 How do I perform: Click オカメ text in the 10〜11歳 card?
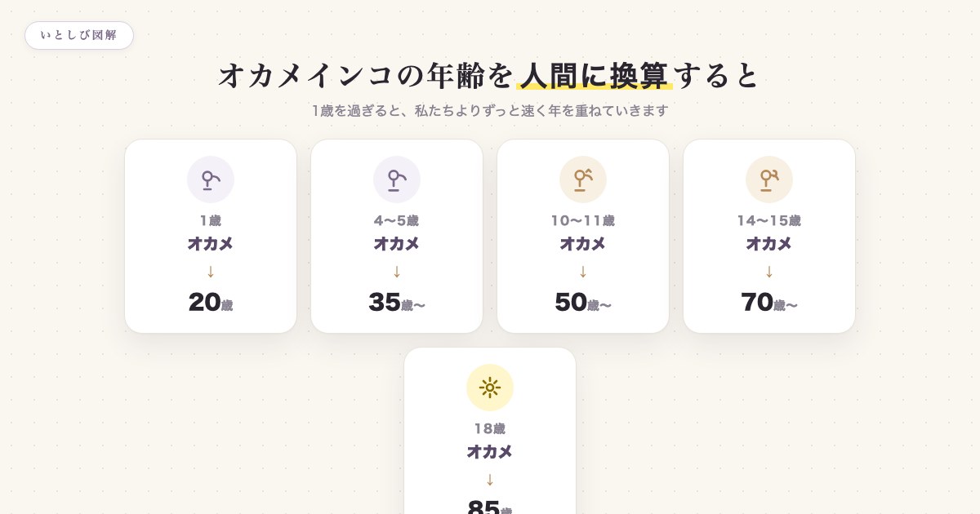click(x=583, y=243)
